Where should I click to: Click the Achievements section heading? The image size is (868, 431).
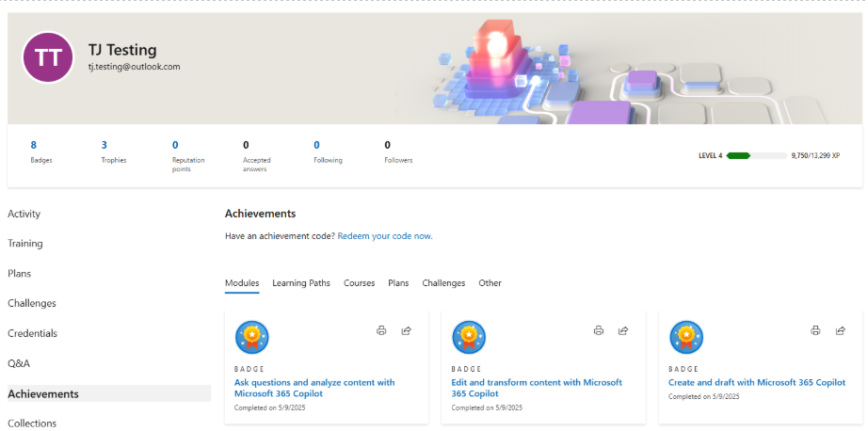coord(260,214)
